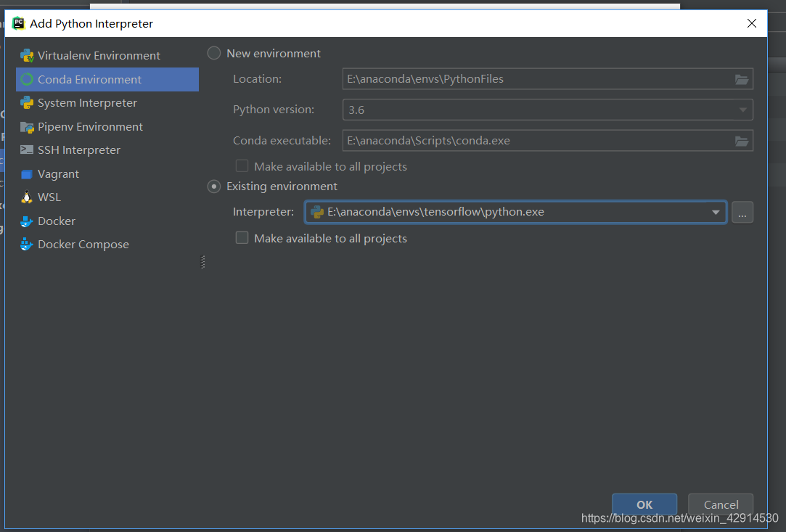
Task: Click the Cancel button
Action: [721, 504]
